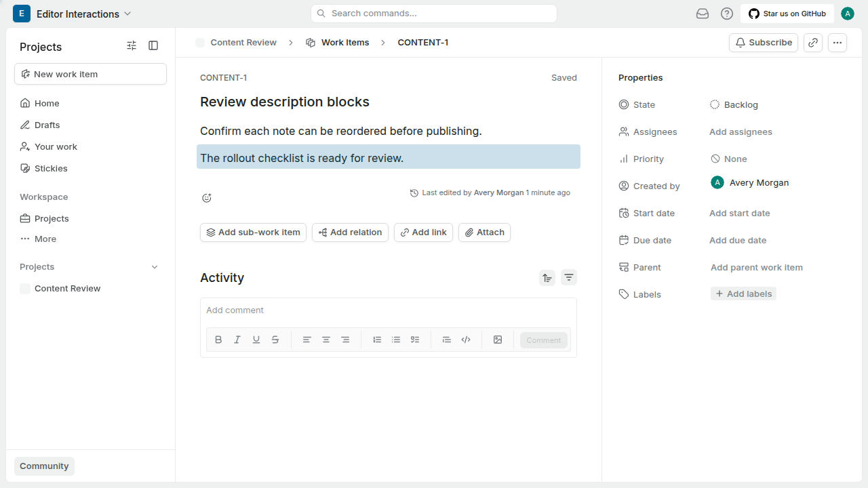This screenshot has width=868, height=488.
Task: Open the State dropdown showing Backlog
Action: coord(734,105)
